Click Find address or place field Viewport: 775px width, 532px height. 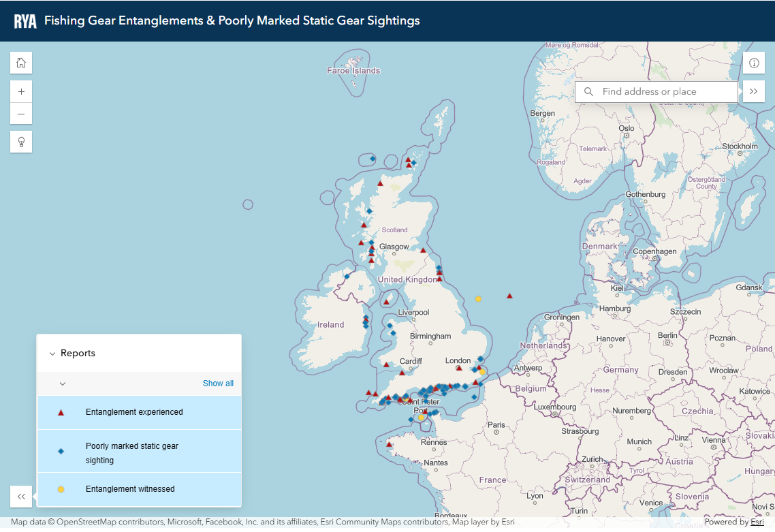pos(657,91)
